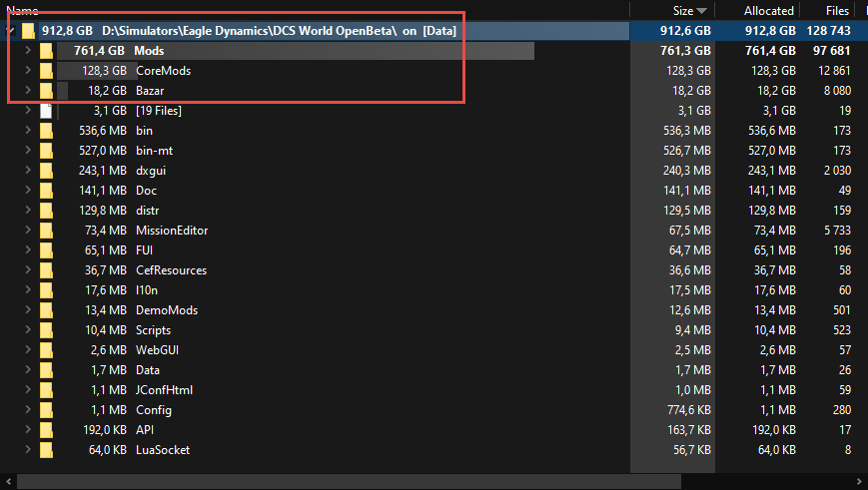Click the folder icon beside Doc
The width and height of the screenshot is (868, 490).
tap(47, 191)
